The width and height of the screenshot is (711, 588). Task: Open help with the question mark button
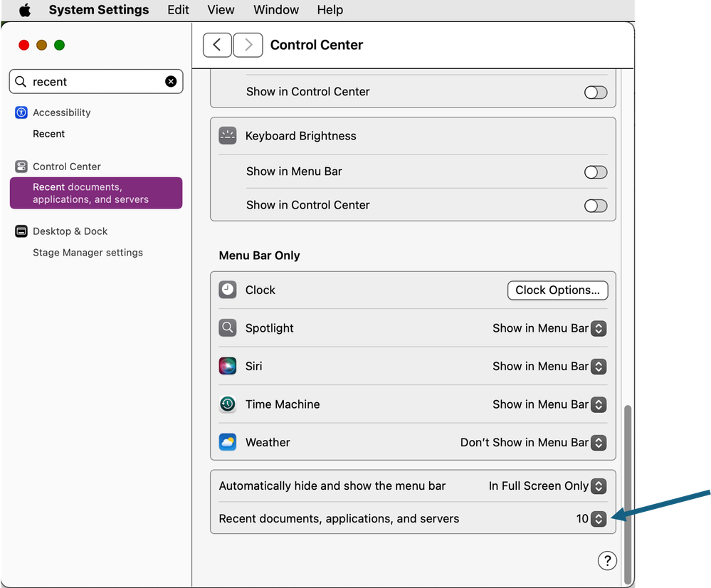tap(607, 561)
